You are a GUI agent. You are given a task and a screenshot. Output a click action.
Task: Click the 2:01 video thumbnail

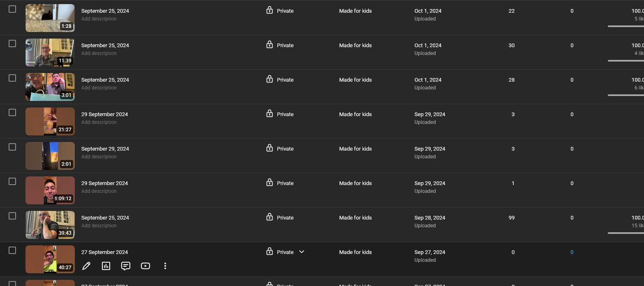(50, 156)
